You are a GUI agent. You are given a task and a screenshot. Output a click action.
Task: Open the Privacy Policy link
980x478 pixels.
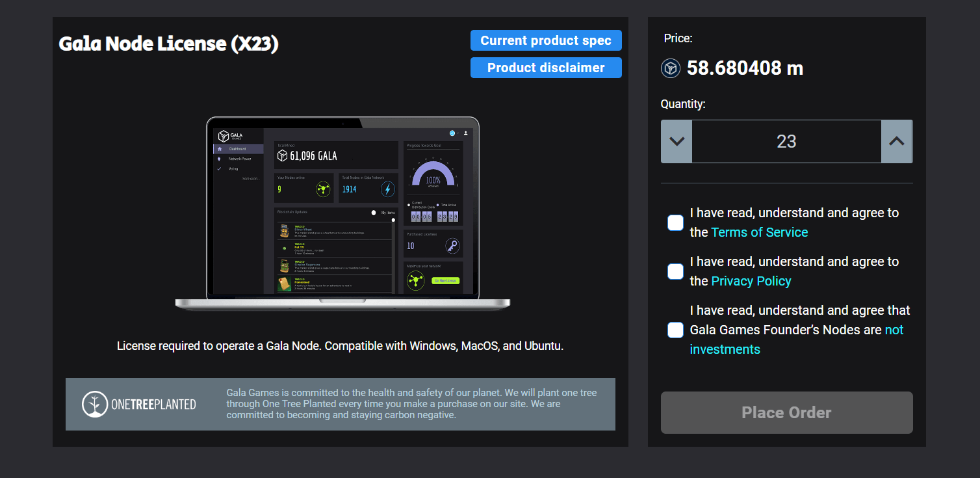click(x=751, y=281)
